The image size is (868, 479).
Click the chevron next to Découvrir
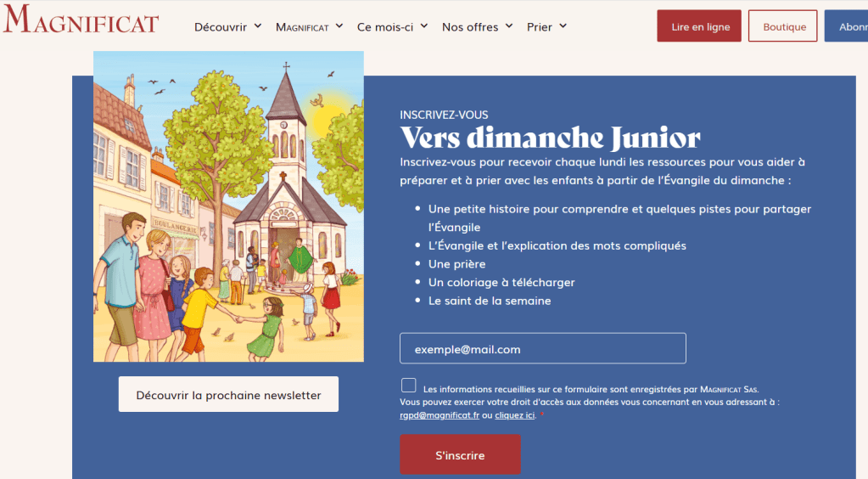point(258,26)
